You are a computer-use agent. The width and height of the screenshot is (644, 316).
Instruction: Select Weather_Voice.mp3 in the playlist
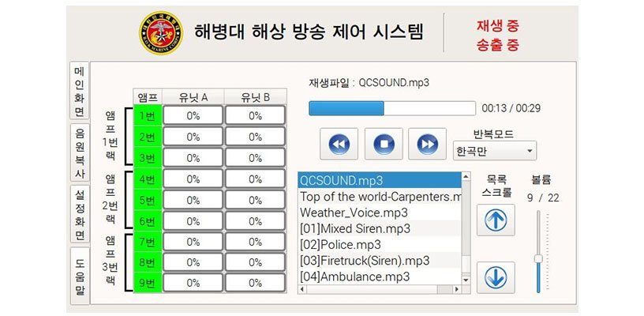(x=354, y=213)
